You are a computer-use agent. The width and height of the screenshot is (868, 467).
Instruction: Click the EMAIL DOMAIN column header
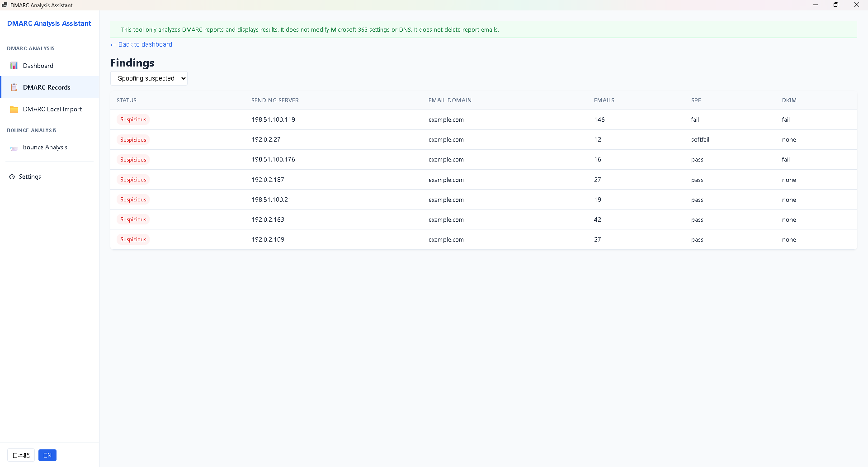tap(450, 100)
